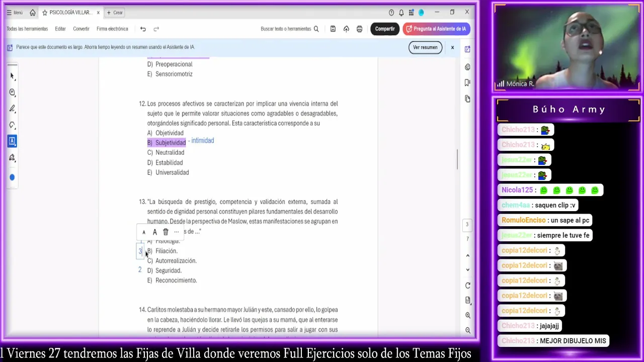Decrease text size with small A
The height and width of the screenshot is (362, 644).
144,232
